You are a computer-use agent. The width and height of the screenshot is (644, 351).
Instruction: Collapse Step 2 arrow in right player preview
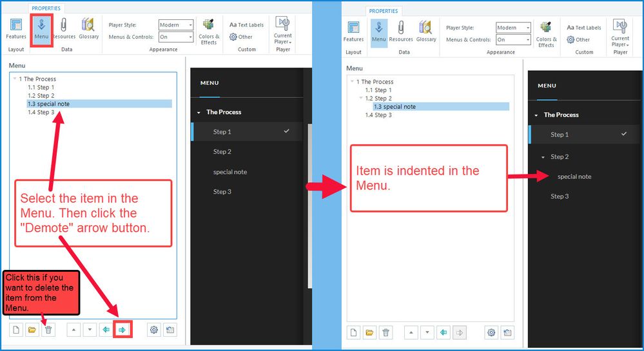click(543, 157)
